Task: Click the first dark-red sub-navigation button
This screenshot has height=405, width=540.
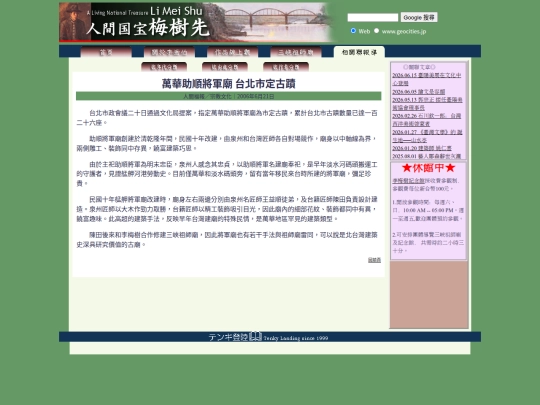Action: click(164, 67)
